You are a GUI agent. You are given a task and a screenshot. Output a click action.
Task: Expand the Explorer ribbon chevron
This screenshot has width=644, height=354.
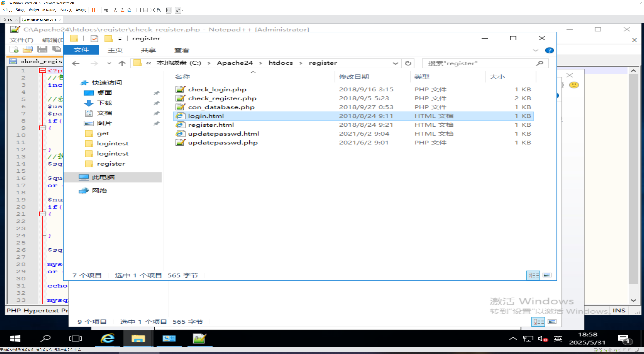(535, 50)
